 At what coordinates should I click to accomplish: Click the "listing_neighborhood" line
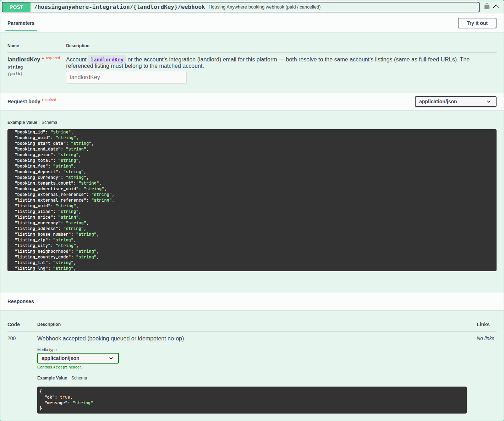tap(57, 251)
